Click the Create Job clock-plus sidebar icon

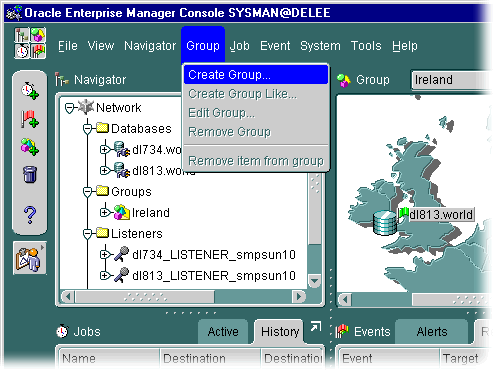click(x=30, y=90)
